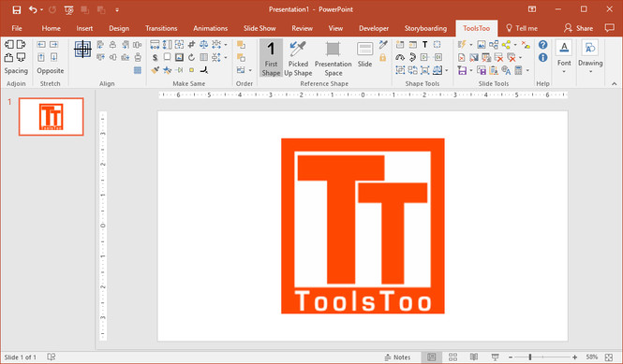Screen dimensions: 623x364
Task: Click the crosshair Align center icon
Action: pyautogui.click(x=82, y=50)
